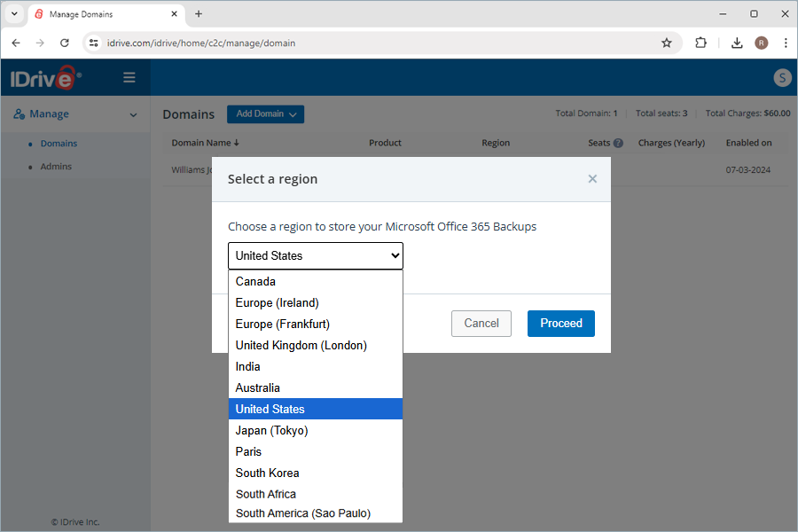Click the Enabled on column header

coord(748,143)
